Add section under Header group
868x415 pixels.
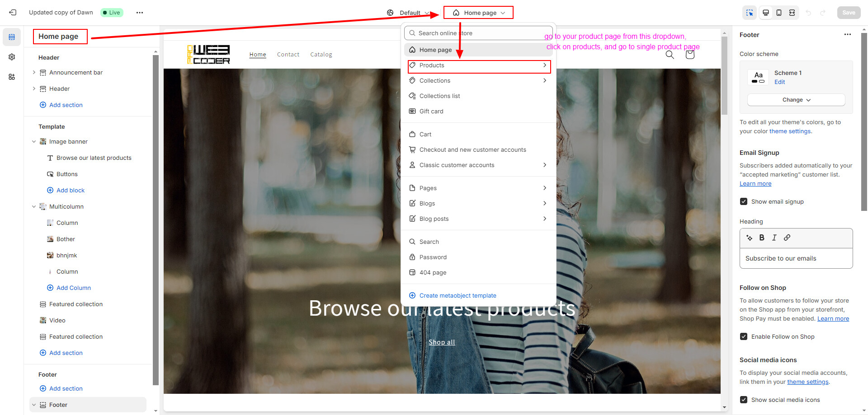coord(61,105)
